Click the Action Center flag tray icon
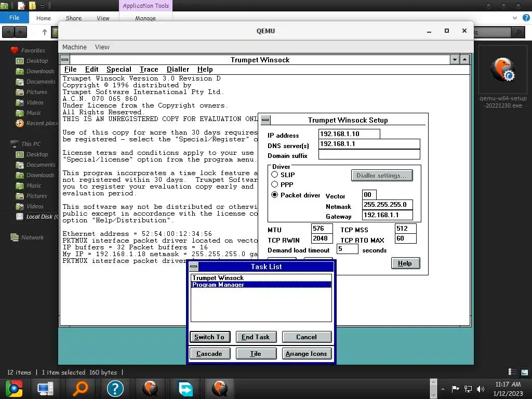532x399 pixels. pos(455,389)
